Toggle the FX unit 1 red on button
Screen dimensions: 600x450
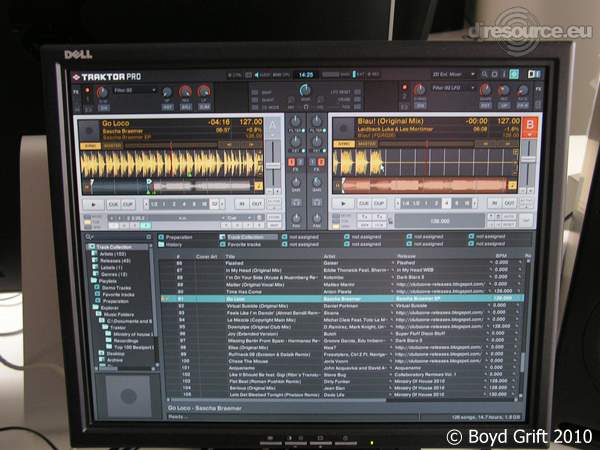pos(88,90)
